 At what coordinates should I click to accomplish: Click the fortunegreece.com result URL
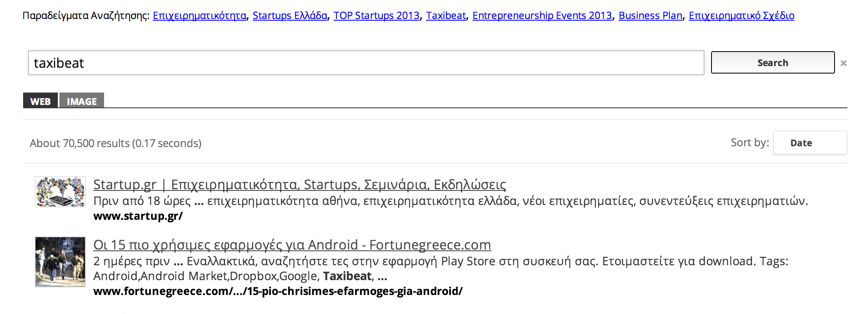tap(277, 291)
